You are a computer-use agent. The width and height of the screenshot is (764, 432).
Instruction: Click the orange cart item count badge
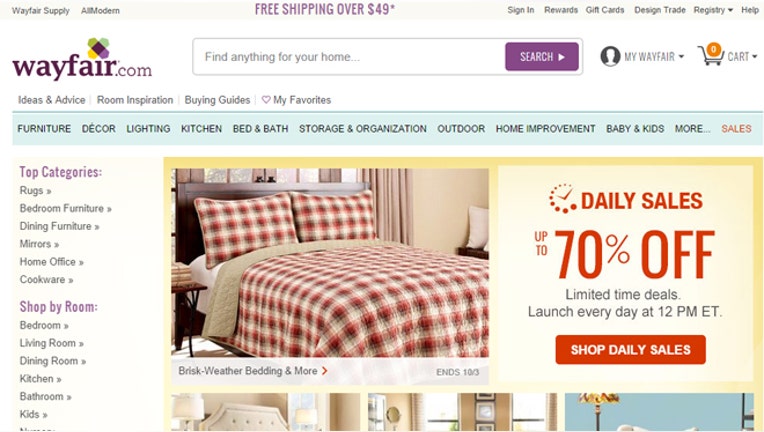click(x=713, y=49)
